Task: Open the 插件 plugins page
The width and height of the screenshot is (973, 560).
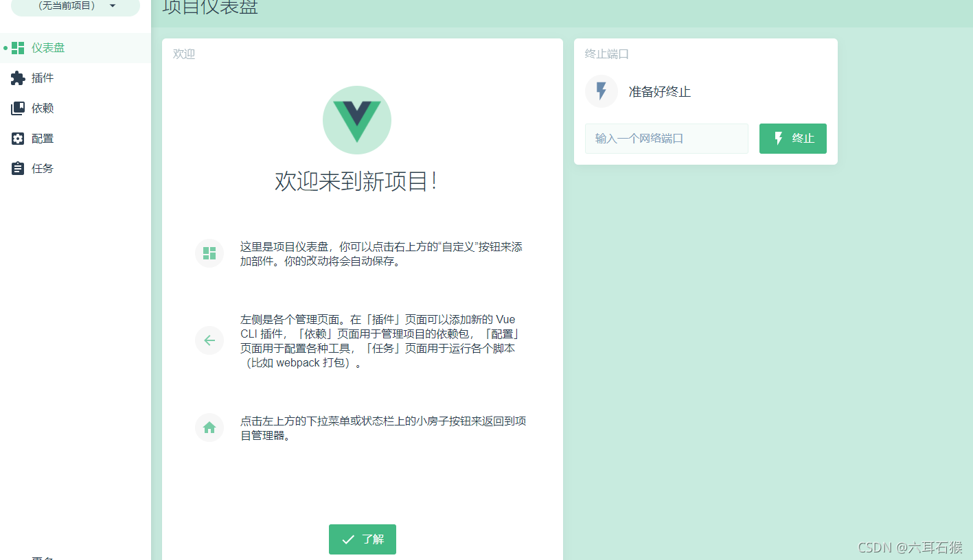Action: [76, 78]
